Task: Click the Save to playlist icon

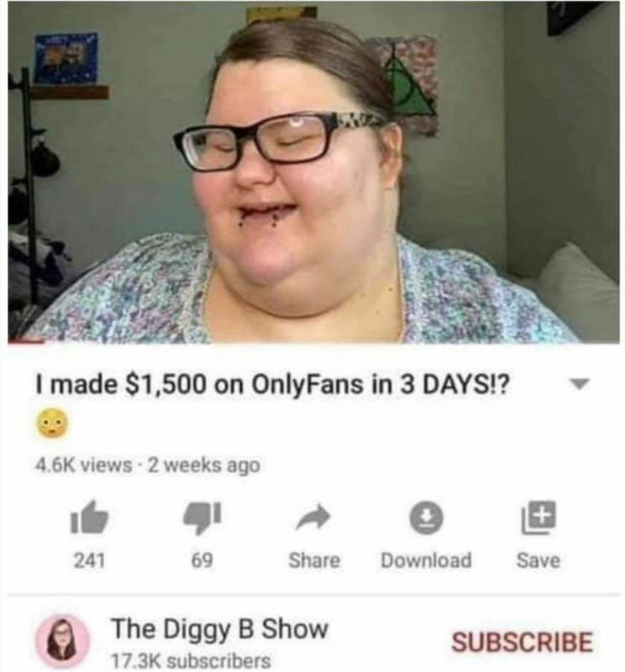Action: pos(538,517)
